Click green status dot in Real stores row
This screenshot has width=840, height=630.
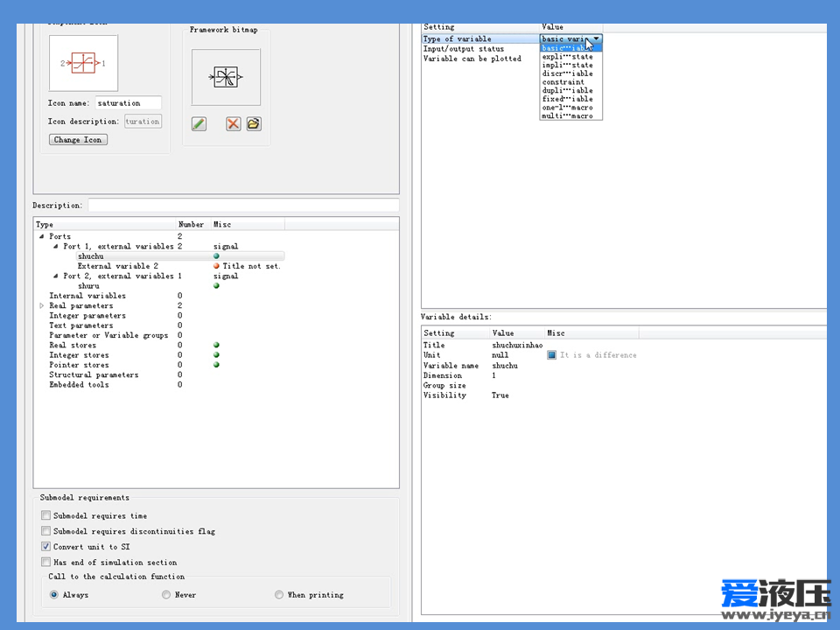(x=216, y=346)
